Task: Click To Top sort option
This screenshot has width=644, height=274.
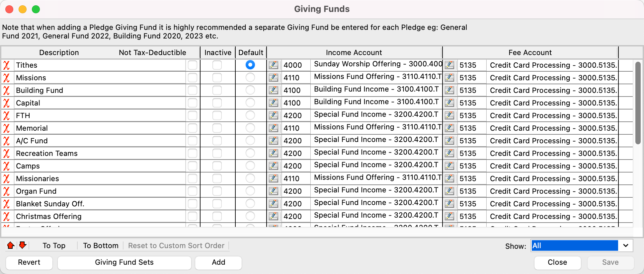Action: pyautogui.click(x=54, y=245)
